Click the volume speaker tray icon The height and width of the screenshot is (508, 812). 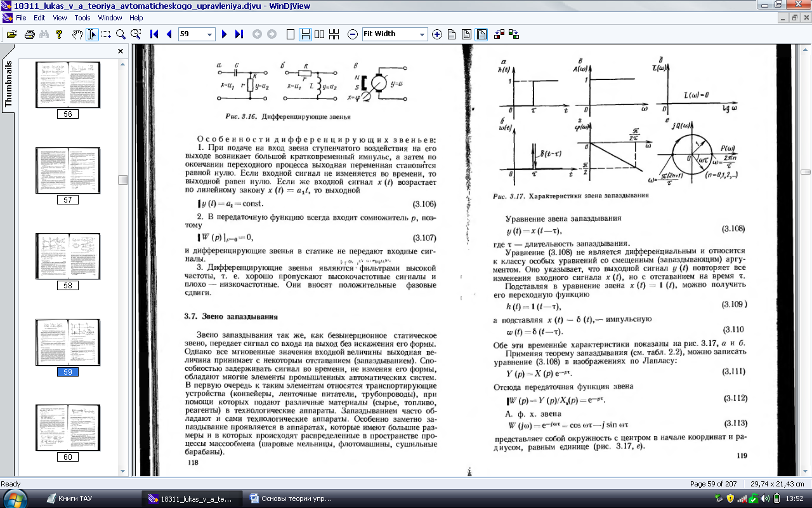point(765,498)
